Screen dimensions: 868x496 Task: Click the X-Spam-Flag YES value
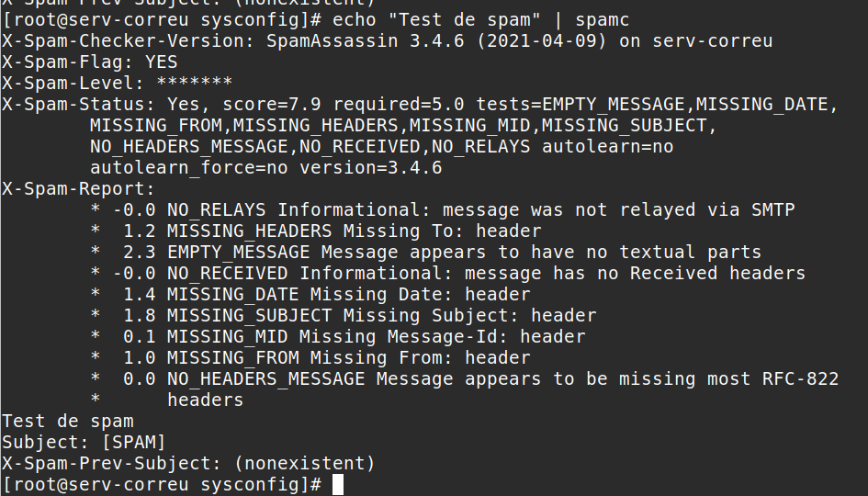[161, 62]
